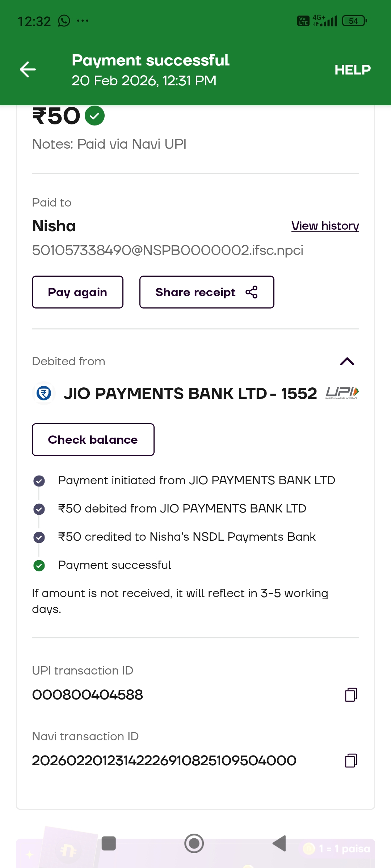The width and height of the screenshot is (391, 868).
Task: Tap the Android recent apps square button
Action: point(109,843)
